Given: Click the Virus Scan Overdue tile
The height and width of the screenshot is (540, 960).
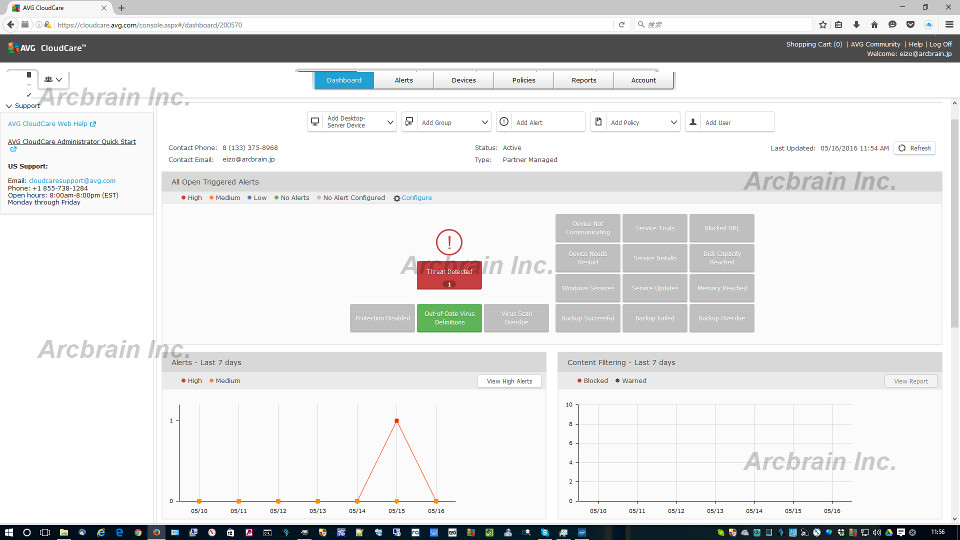Looking at the screenshot, I should coord(516,318).
